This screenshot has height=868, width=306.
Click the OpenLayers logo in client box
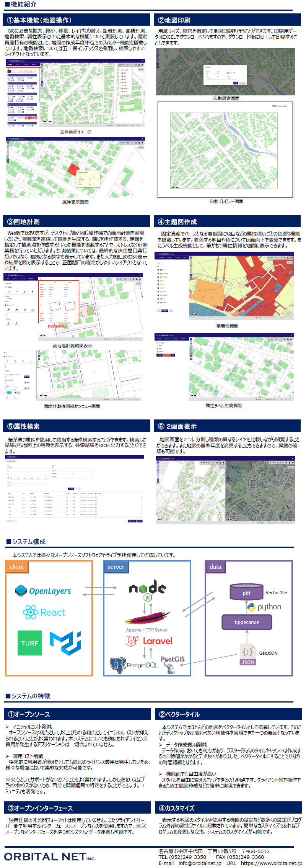click(43, 591)
